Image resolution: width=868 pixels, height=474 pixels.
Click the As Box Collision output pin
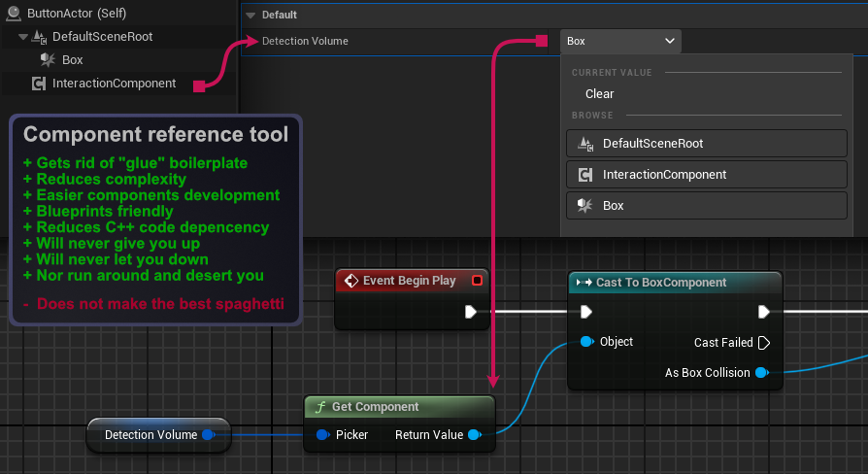click(762, 373)
